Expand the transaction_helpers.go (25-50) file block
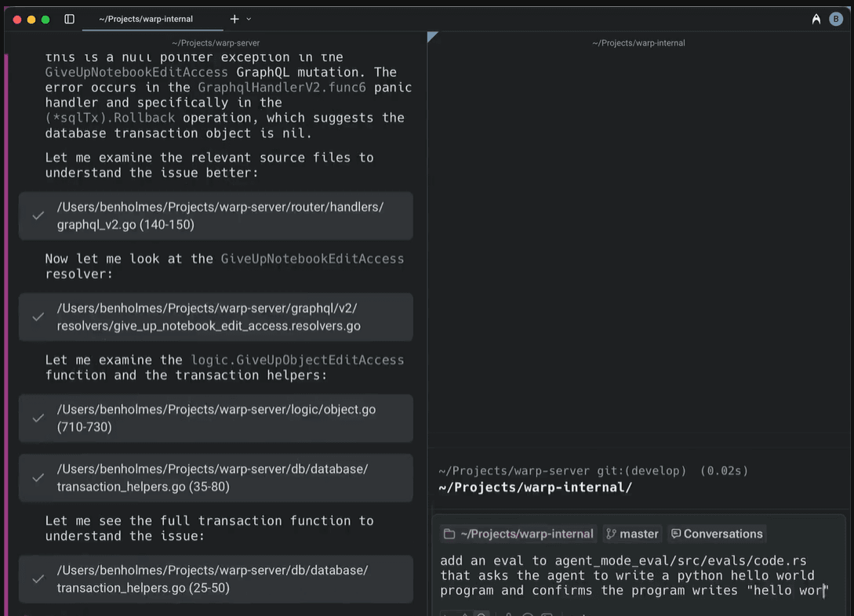854x616 pixels. click(x=220, y=578)
